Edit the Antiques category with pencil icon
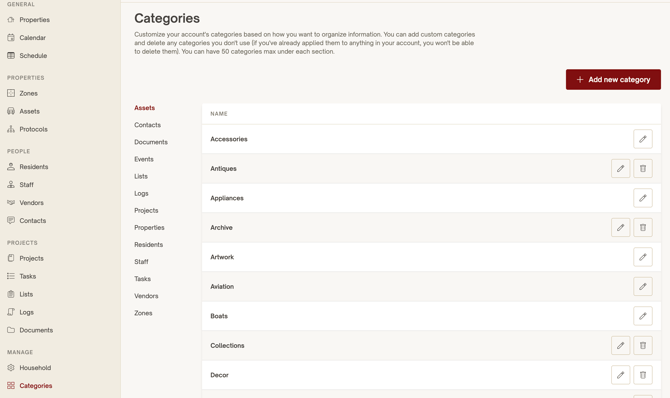The height and width of the screenshot is (398, 670). click(x=620, y=168)
